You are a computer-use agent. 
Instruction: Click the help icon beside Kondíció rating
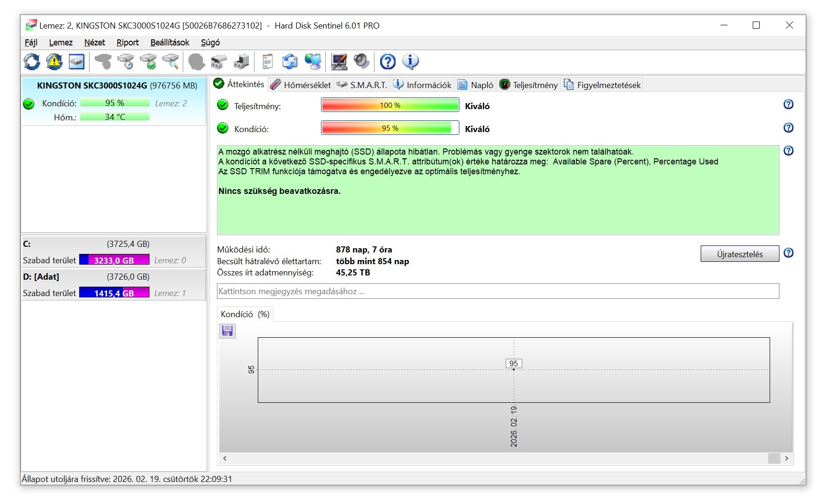click(x=788, y=127)
